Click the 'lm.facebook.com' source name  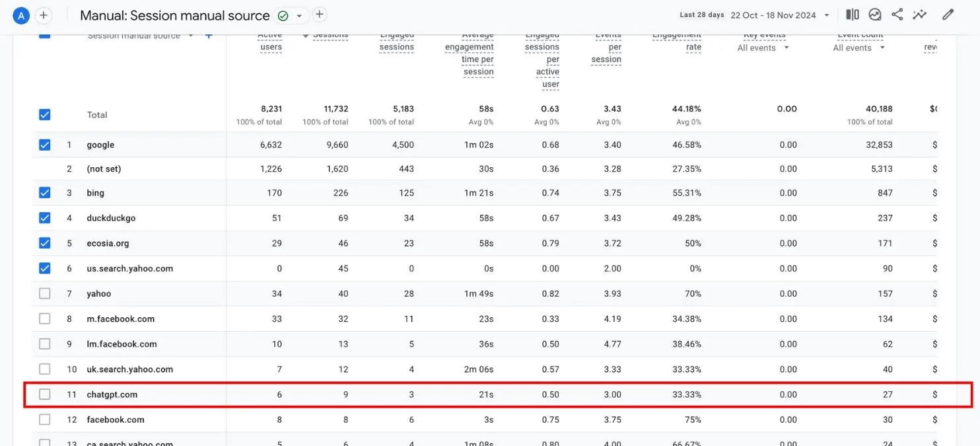coord(122,344)
